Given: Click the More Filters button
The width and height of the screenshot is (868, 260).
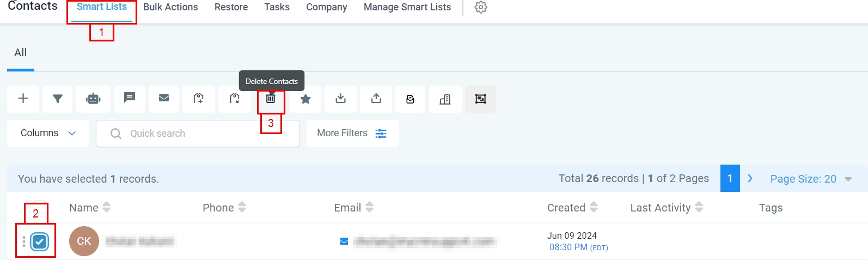Looking at the screenshot, I should (352, 134).
